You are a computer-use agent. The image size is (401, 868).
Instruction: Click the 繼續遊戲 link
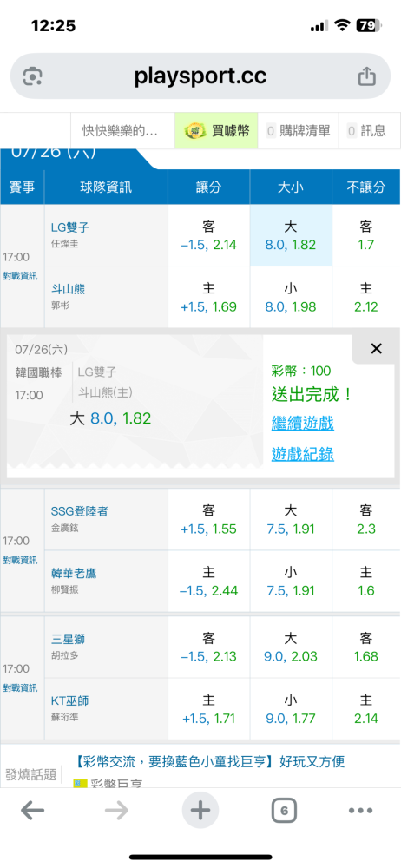point(302,424)
